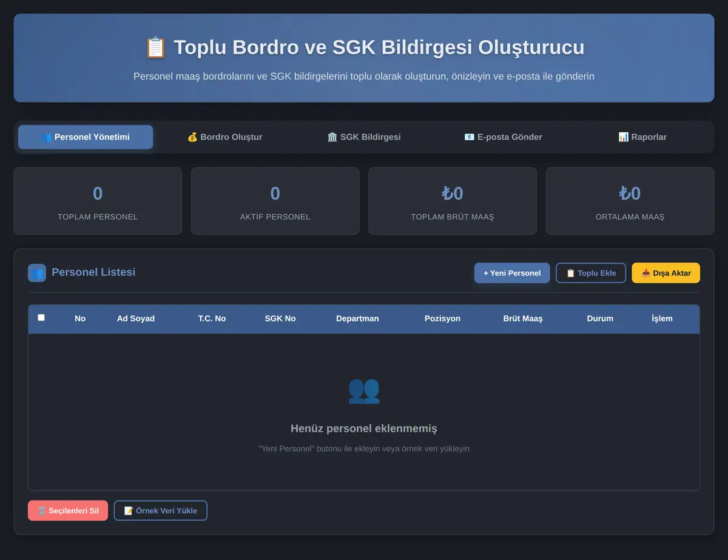Click the Departman column header
Screen dimensions: 728x560
[357, 319]
